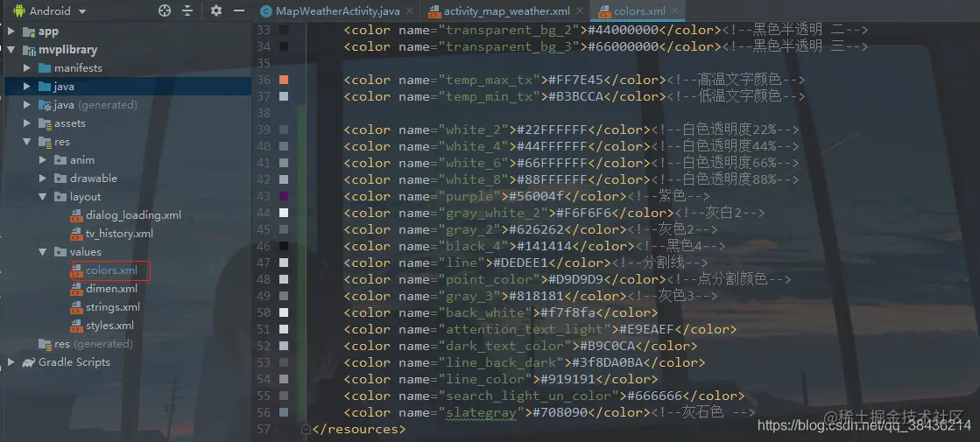Expand the drawable folder

point(43,178)
